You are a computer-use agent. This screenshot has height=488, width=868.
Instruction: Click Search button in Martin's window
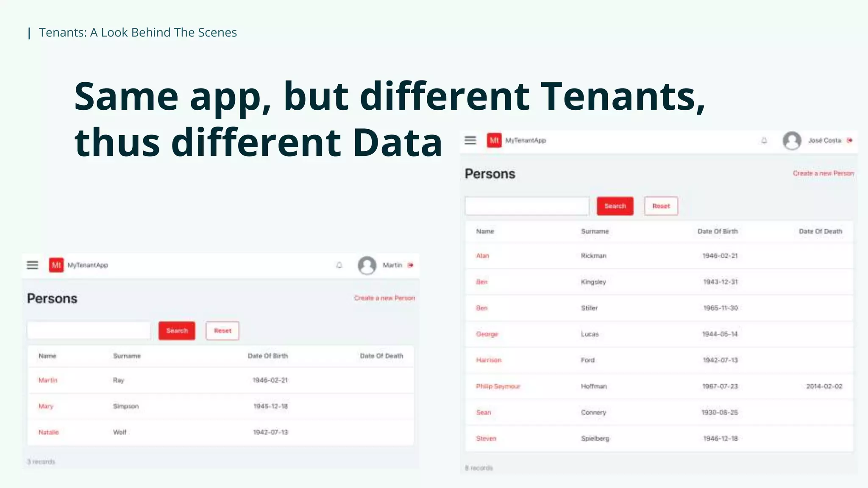[x=177, y=331]
